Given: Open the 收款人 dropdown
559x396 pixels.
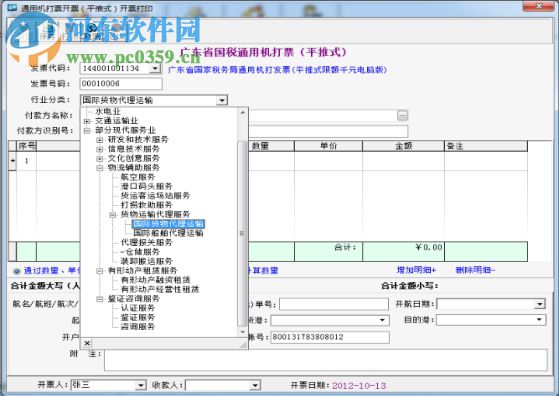Looking at the screenshot, I should tap(255, 385).
